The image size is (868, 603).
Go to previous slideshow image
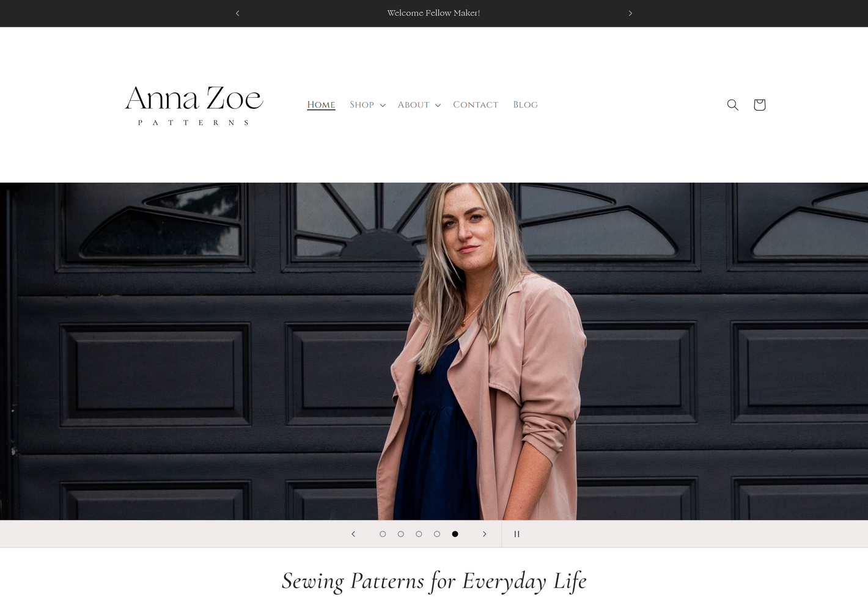pos(353,534)
